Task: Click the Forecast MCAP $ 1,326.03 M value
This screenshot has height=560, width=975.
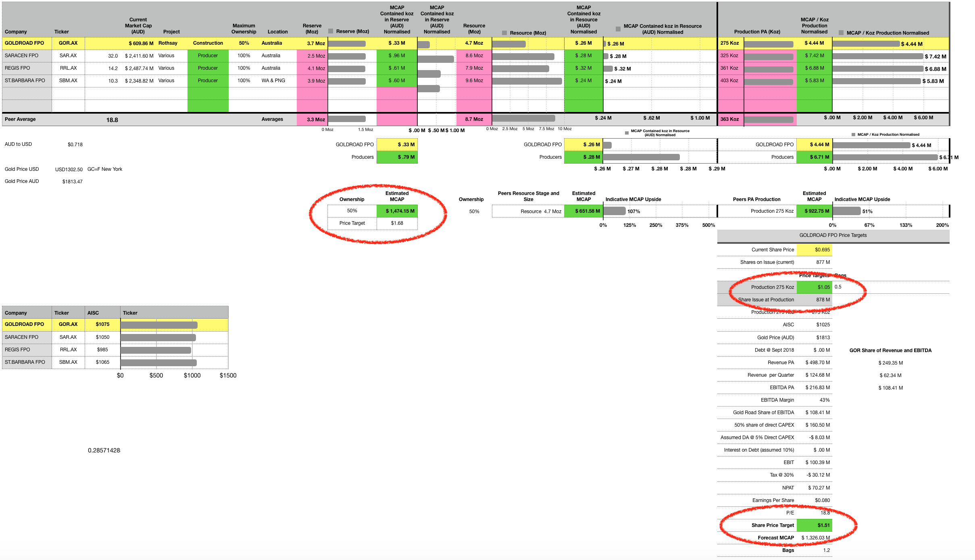Action: (816, 538)
